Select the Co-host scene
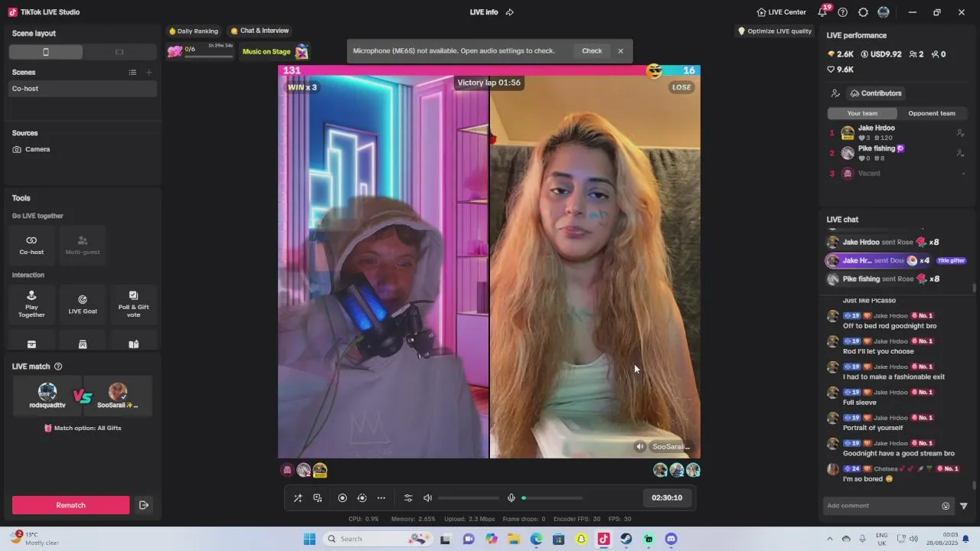This screenshot has width=980, height=551. point(83,89)
